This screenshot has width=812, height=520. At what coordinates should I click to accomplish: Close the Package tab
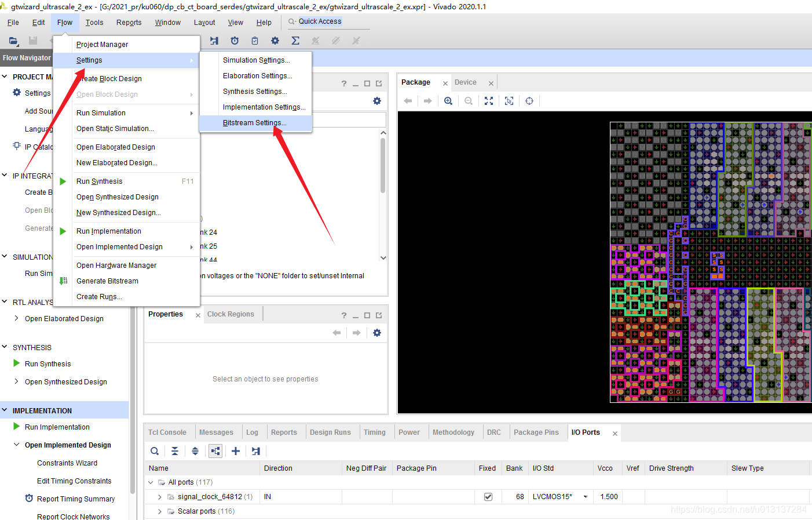click(445, 83)
